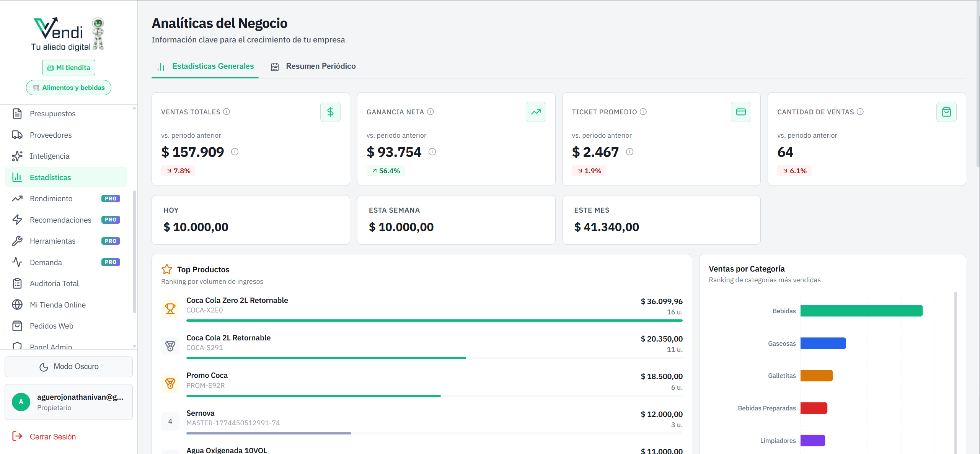Open the Alimentos y bebidas selector
The height and width of the screenshot is (454, 980).
tap(68, 87)
